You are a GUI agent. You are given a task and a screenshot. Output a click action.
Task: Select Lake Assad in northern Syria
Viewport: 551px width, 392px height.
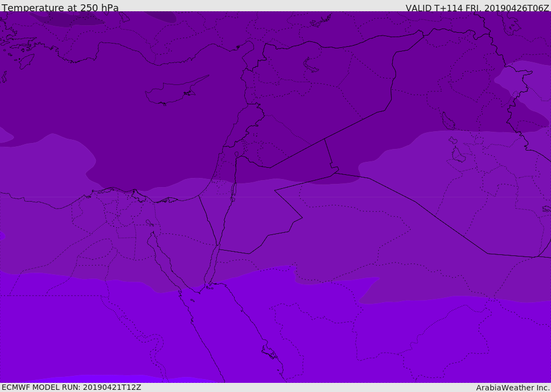pos(311,66)
